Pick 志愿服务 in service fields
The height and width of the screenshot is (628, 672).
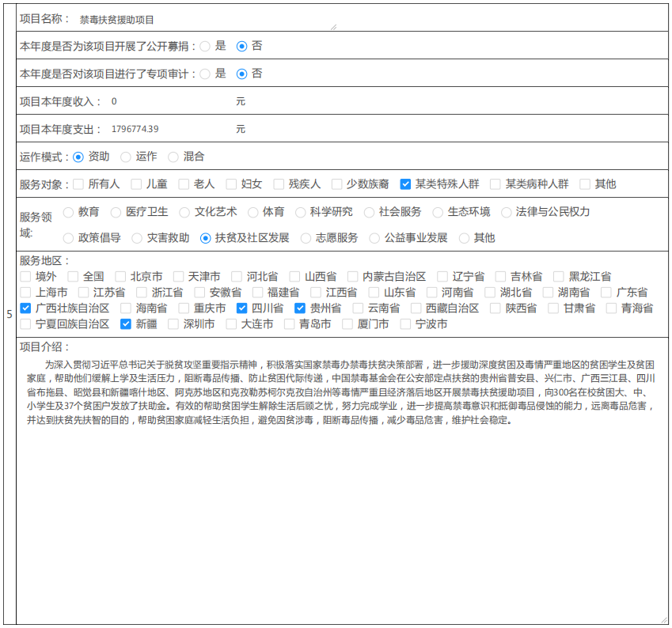click(x=306, y=238)
